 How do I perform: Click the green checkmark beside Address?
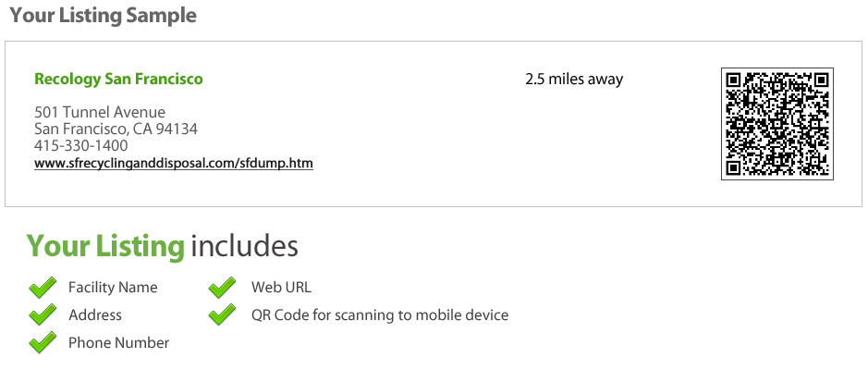(43, 314)
